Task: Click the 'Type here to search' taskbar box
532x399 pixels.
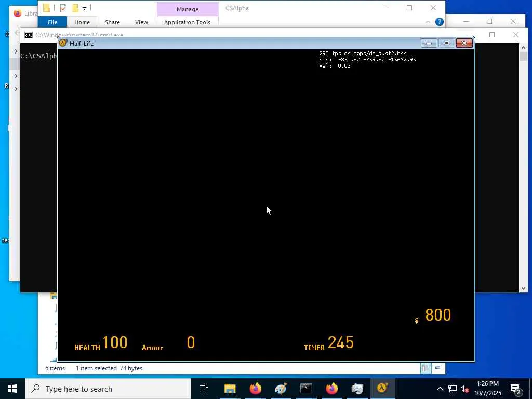Action: pos(108,389)
